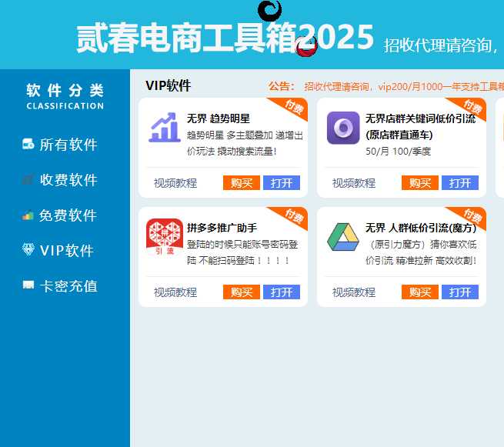Click the 免费软件 chart icon
Image resolution: width=504 pixels, height=447 pixels.
(28, 215)
